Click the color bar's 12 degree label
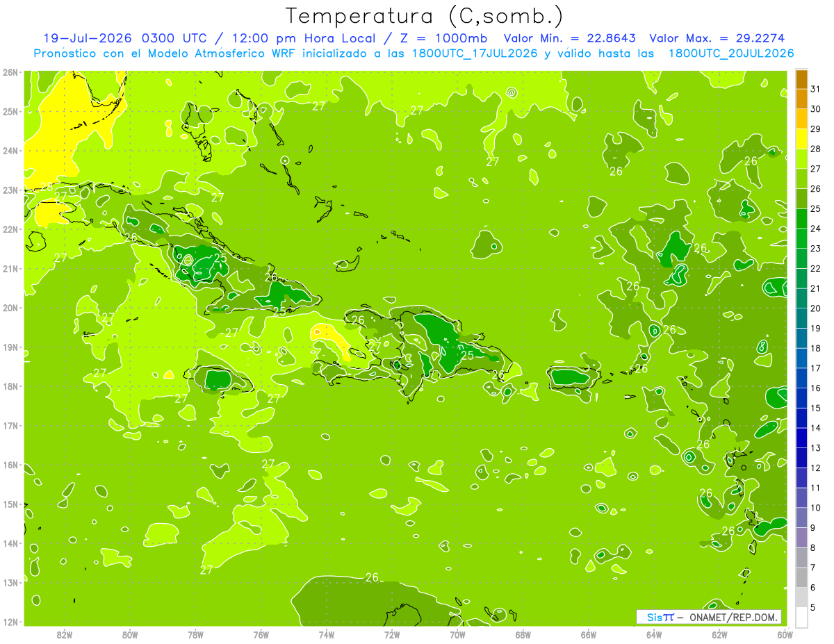Screen dimensions: 834x644 coord(815,468)
